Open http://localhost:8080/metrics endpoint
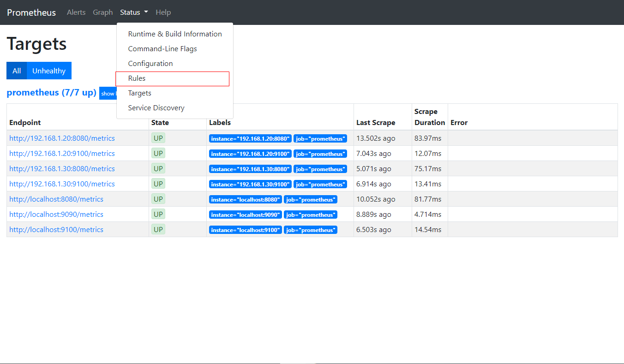The height and width of the screenshot is (364, 624). point(56,199)
